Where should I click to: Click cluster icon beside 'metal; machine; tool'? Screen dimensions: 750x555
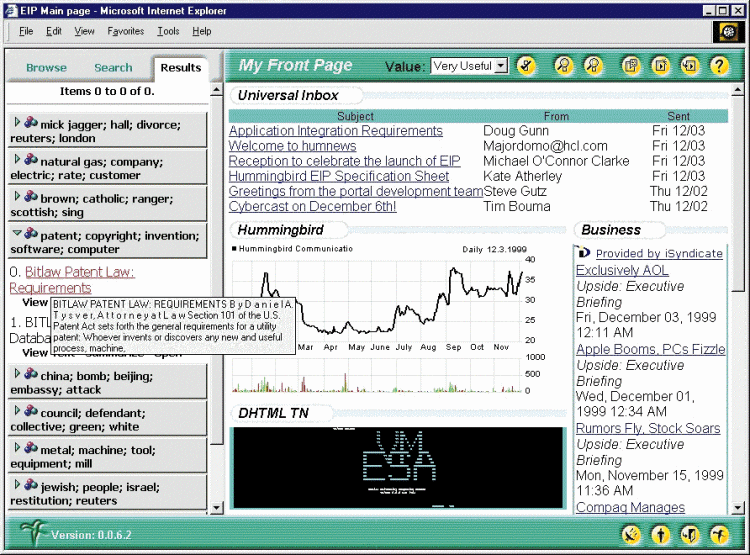[31, 448]
